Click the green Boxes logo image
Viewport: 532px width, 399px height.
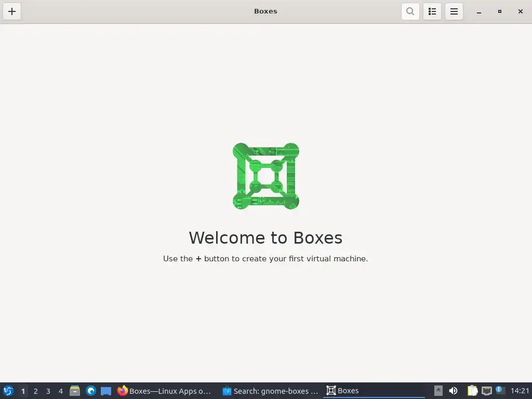click(265, 176)
